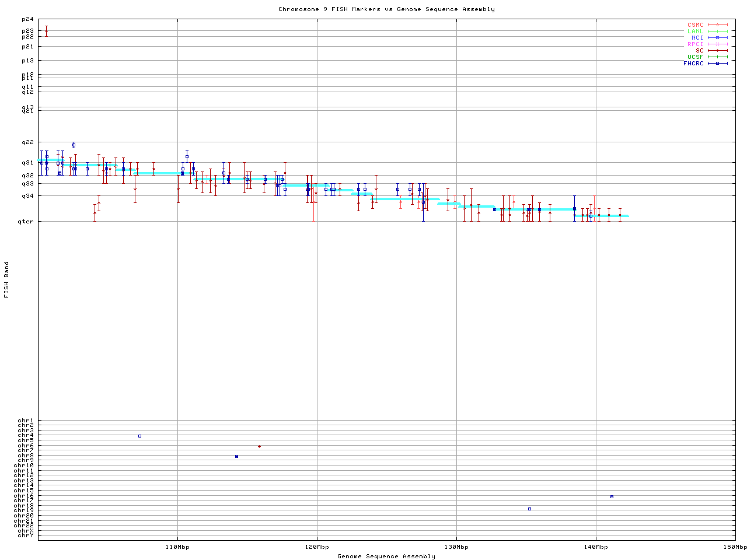Viewport: 747px width, 560px height.
Task: Click the UCSF legend label
Action: point(695,57)
